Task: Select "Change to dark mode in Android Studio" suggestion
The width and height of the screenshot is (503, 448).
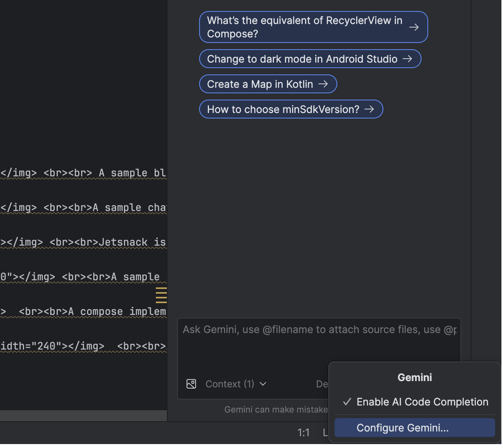Action: (x=302, y=59)
